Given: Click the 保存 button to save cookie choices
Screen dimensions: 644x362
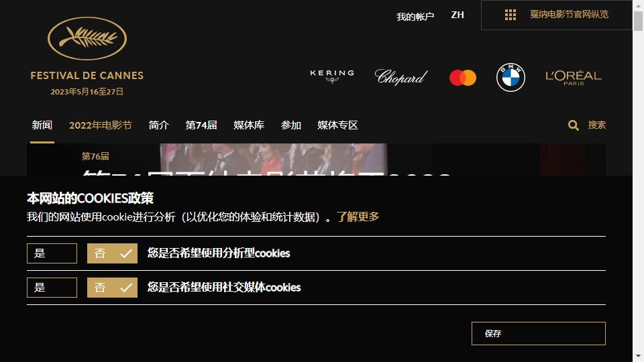Looking at the screenshot, I should click(x=539, y=333).
